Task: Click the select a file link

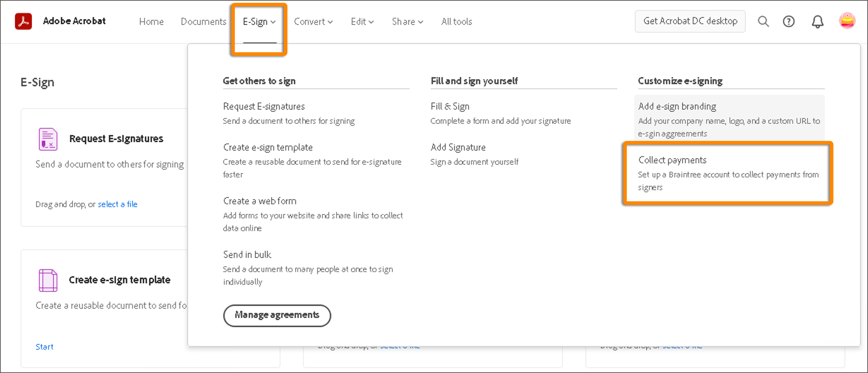Action: pyautogui.click(x=118, y=204)
